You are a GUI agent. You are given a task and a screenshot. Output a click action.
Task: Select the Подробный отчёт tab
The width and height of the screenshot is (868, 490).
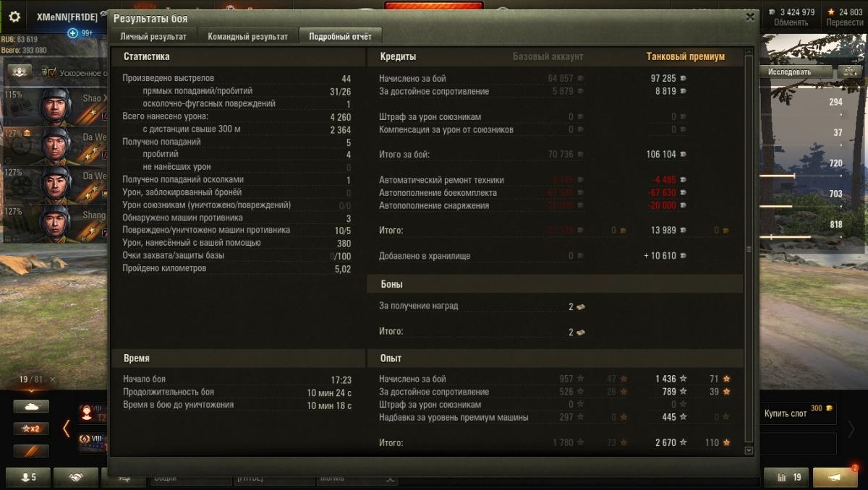click(x=341, y=36)
